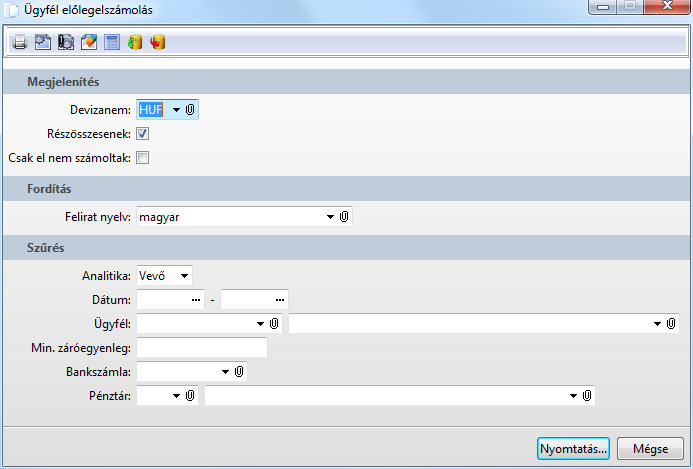The image size is (693, 469).
Task: Expand the Felirat nyelv magyar dropdown
Action: (330, 217)
